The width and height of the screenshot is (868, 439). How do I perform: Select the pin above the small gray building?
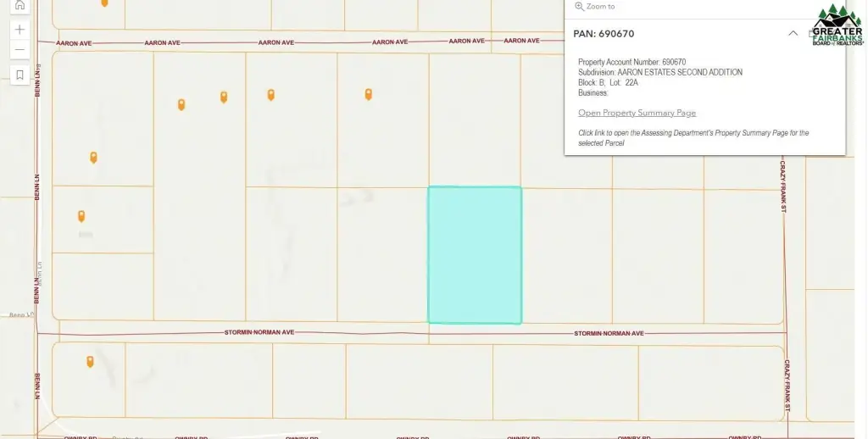[x=81, y=216]
